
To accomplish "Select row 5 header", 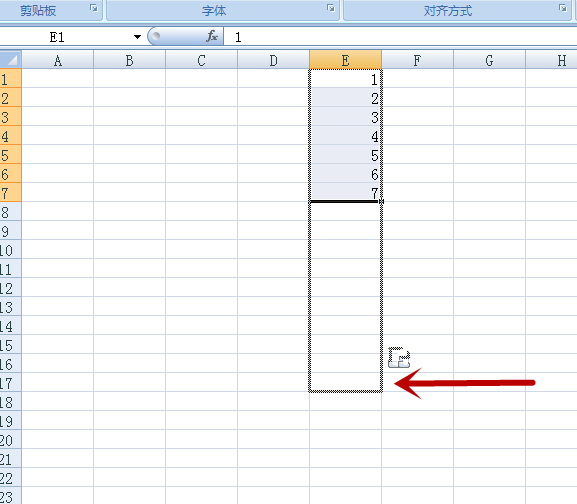I will point(11,155).
